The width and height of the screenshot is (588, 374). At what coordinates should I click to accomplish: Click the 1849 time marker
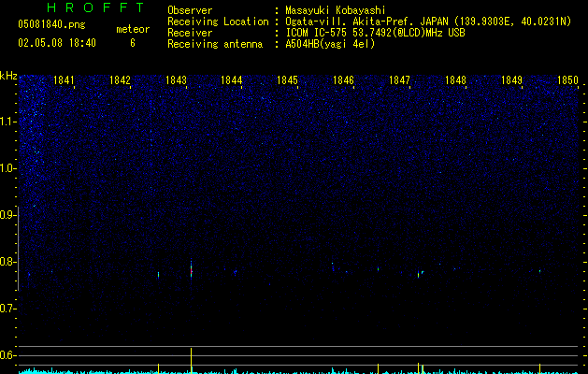tap(511, 80)
